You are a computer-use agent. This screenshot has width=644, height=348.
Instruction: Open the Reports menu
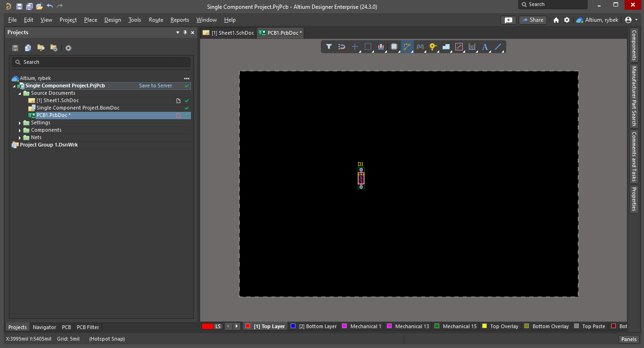tap(180, 20)
